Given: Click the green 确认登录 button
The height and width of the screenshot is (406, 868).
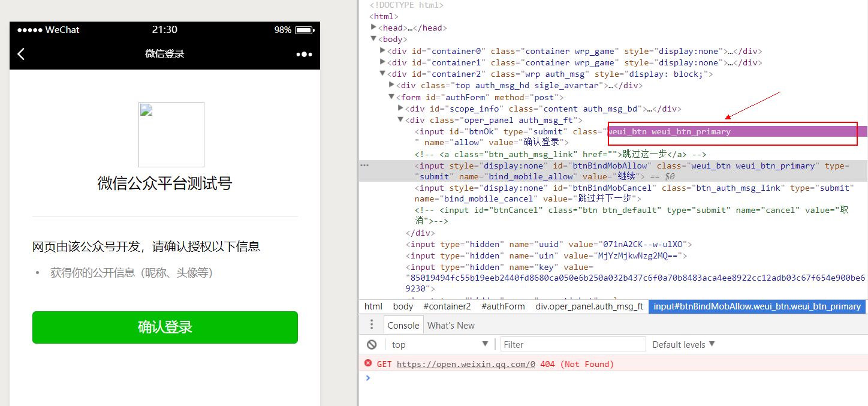Looking at the screenshot, I should click(165, 327).
